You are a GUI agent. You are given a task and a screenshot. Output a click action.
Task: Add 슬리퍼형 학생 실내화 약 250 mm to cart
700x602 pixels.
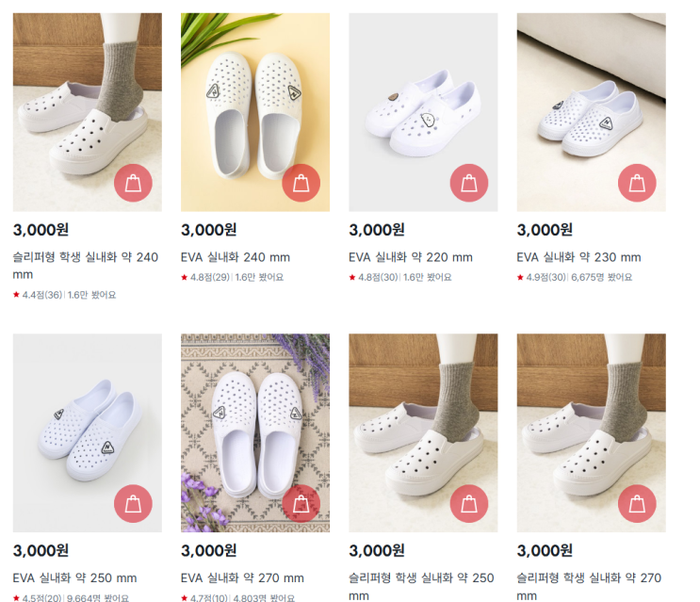click(x=469, y=504)
